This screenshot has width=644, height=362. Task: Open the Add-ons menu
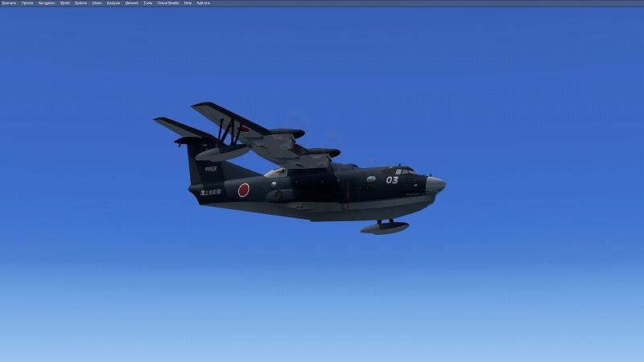point(204,3)
